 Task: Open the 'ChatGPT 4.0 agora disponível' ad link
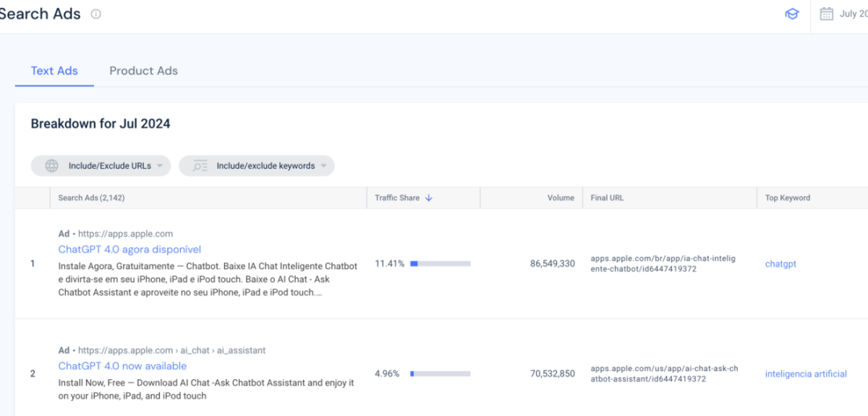pos(129,250)
